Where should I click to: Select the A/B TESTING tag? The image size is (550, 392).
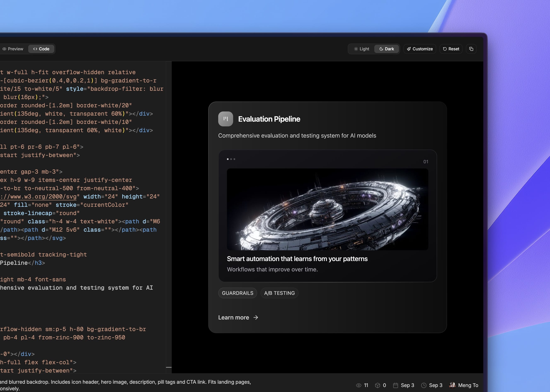coord(279,293)
